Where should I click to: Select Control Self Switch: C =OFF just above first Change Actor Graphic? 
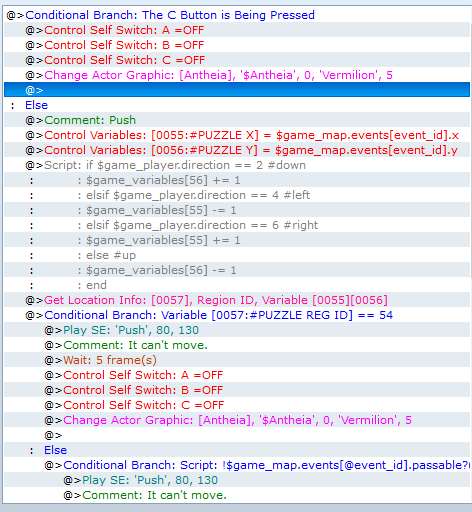237,60
